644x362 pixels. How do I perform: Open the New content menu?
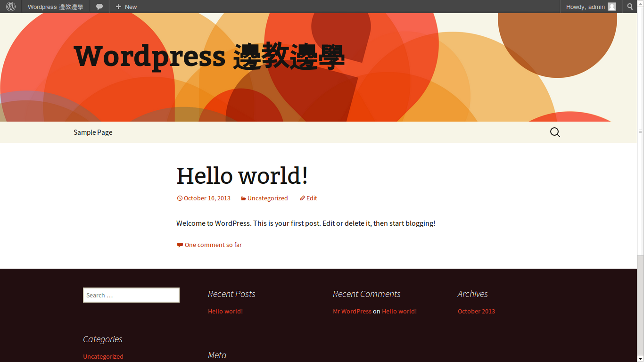pos(126,7)
